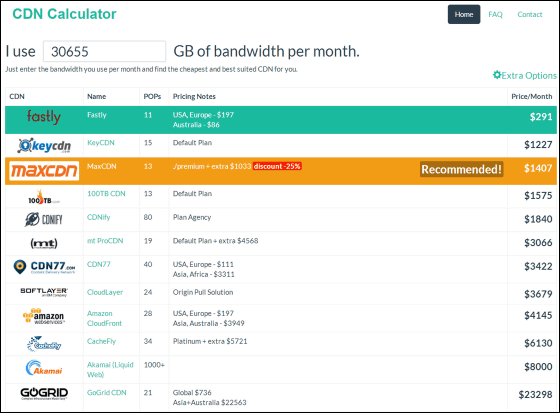Open the Home nav tab

tap(464, 14)
